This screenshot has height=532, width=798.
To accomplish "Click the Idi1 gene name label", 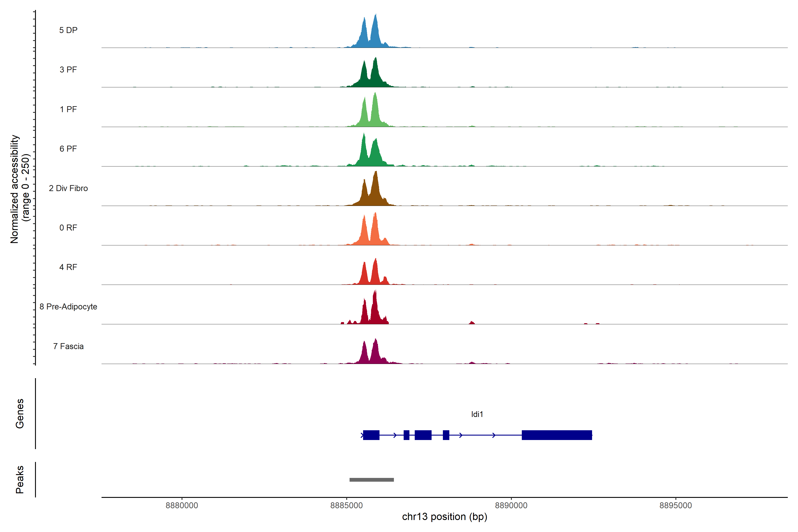I will (x=477, y=414).
